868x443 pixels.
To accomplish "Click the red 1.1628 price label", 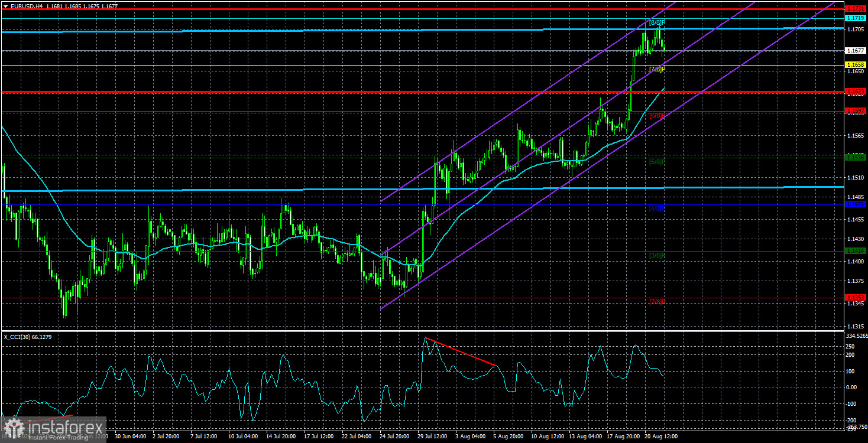I will [x=856, y=92].
